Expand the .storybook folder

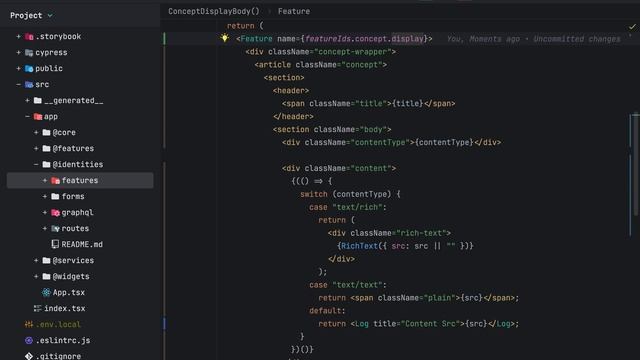pos(18,37)
